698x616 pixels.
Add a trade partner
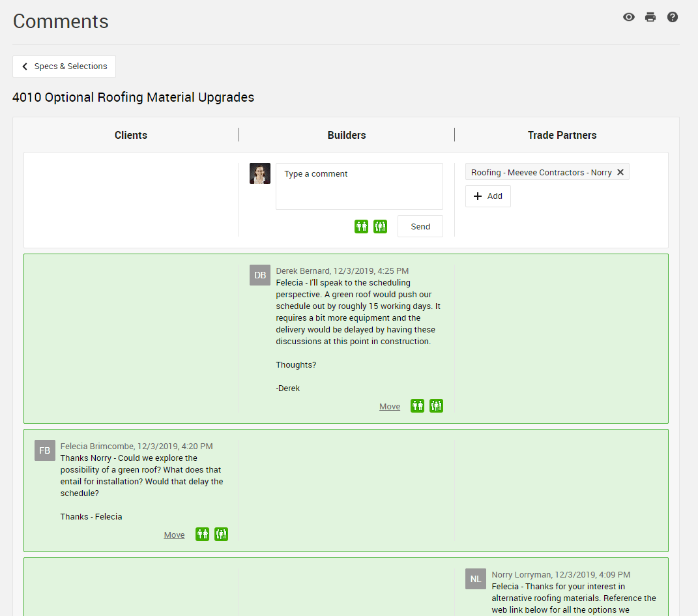coord(488,196)
